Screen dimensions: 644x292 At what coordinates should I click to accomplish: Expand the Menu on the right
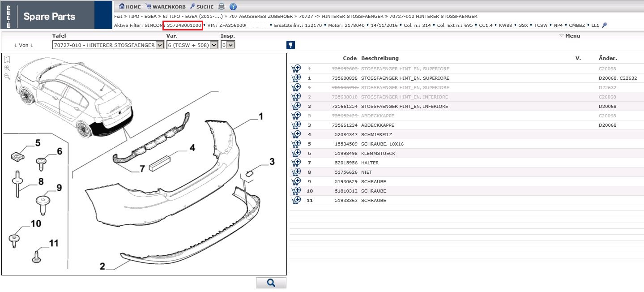pyautogui.click(x=570, y=36)
